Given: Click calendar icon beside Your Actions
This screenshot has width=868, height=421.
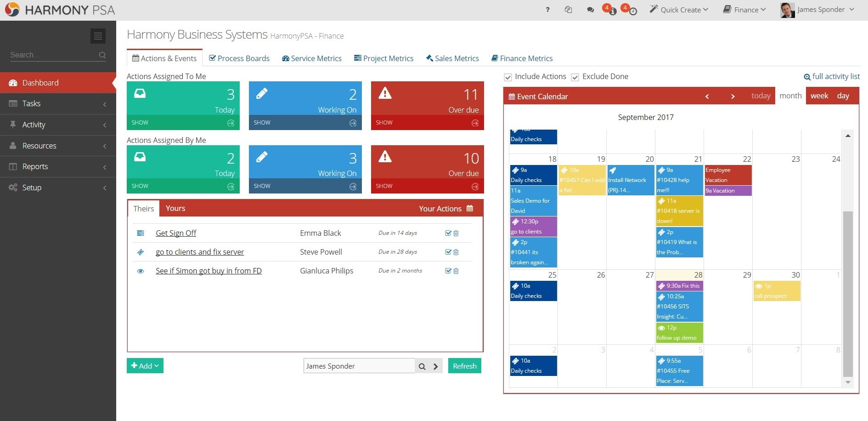Looking at the screenshot, I should point(470,208).
